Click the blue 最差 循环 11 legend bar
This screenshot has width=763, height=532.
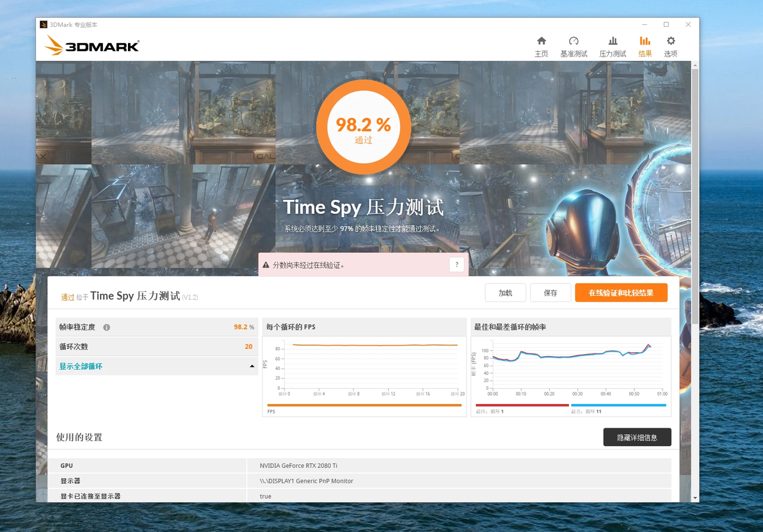click(x=618, y=405)
